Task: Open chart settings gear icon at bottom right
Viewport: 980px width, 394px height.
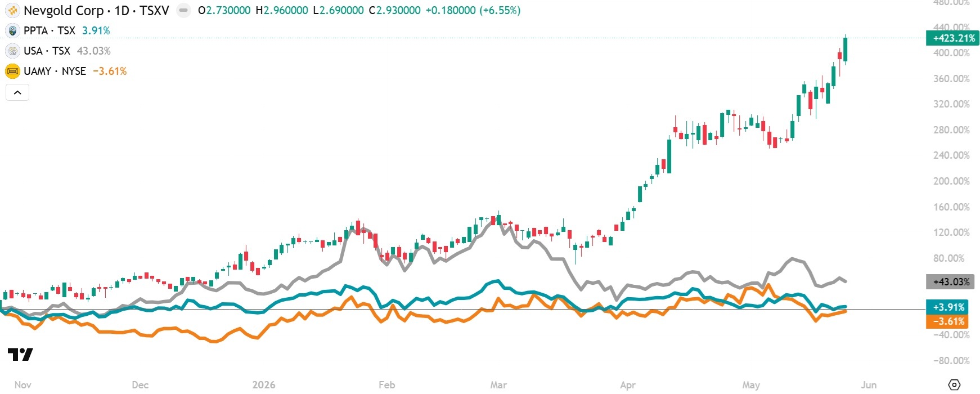Action: (x=954, y=385)
